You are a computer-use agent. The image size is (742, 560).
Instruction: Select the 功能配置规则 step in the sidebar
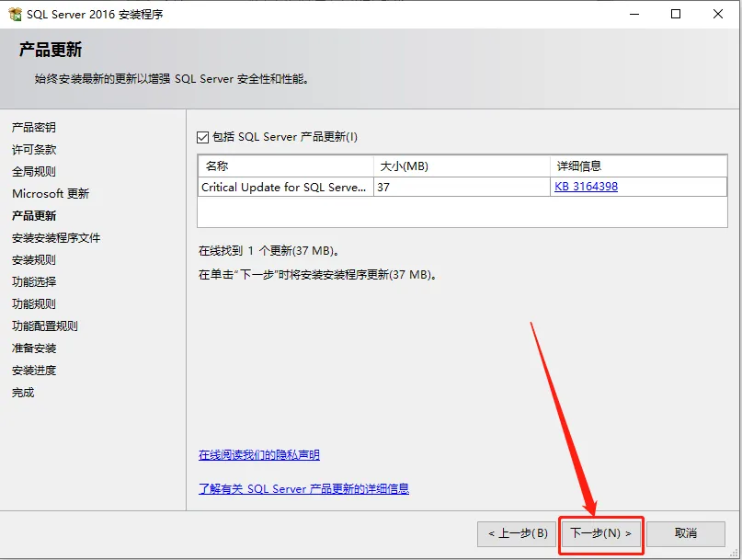[x=44, y=326]
